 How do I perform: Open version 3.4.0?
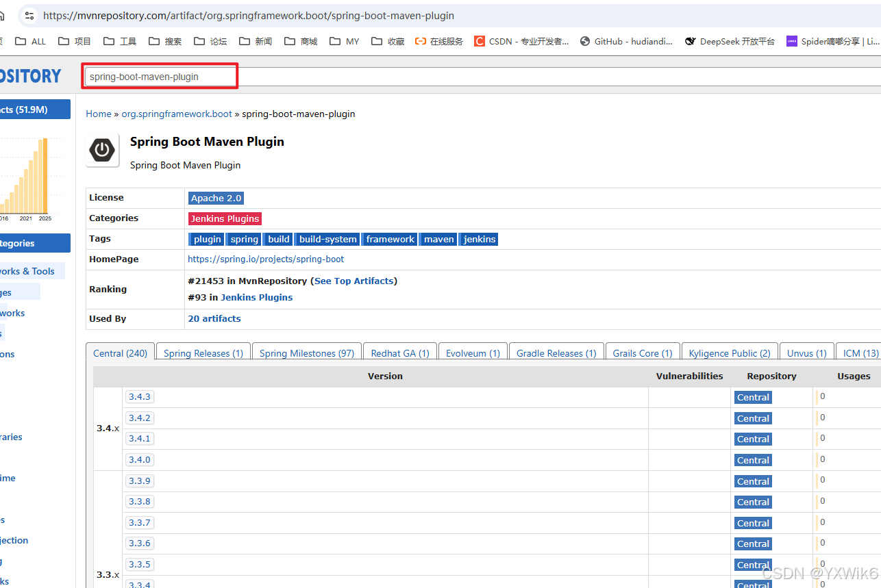(139, 459)
